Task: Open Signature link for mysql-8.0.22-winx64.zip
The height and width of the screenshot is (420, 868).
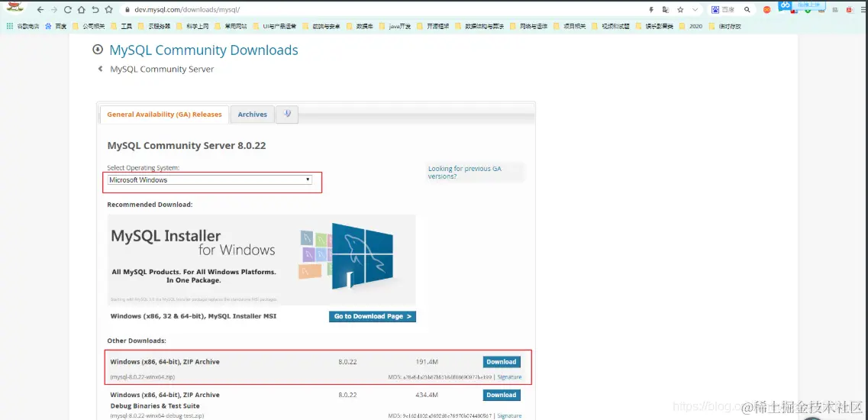Action: (509, 376)
